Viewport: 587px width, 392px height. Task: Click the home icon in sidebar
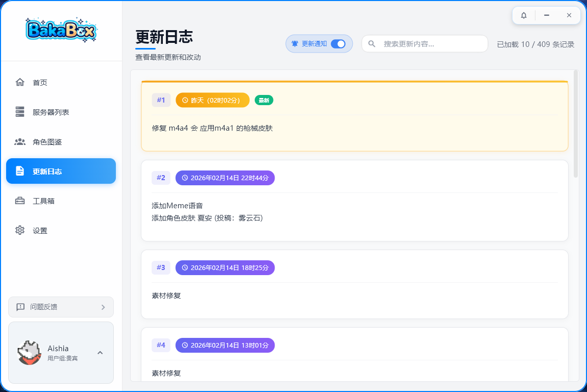20,83
